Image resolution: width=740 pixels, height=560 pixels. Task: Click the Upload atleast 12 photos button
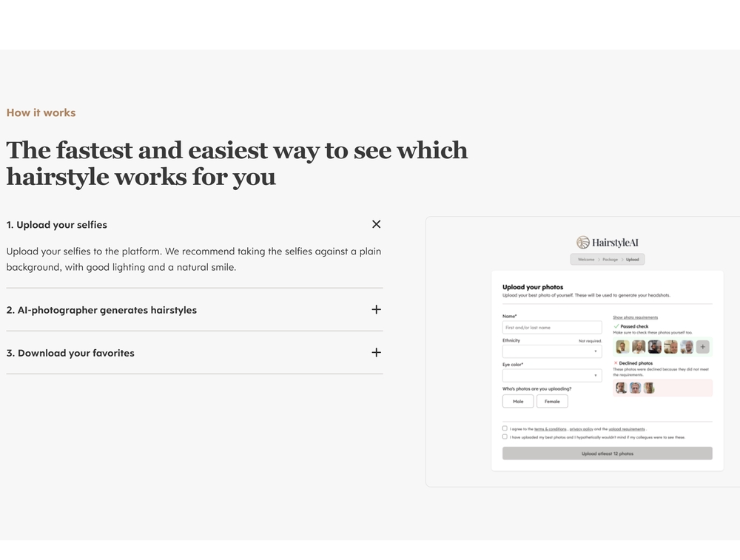[608, 453]
